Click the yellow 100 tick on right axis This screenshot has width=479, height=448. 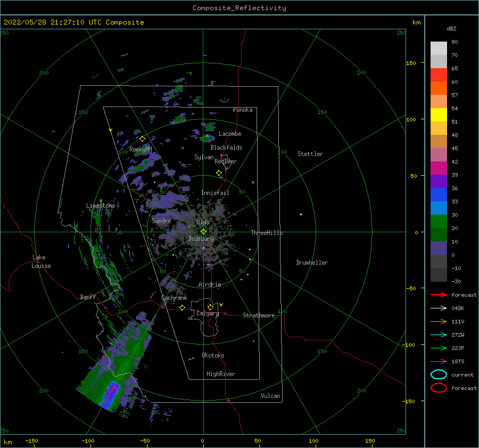(x=411, y=119)
